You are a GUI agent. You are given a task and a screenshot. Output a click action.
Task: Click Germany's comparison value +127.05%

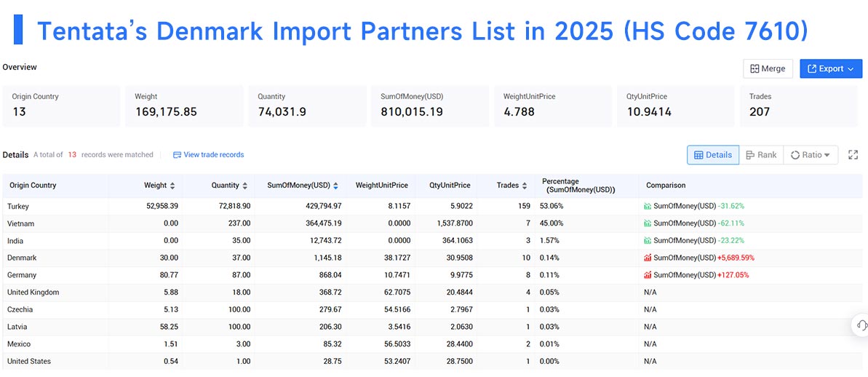[732, 275]
